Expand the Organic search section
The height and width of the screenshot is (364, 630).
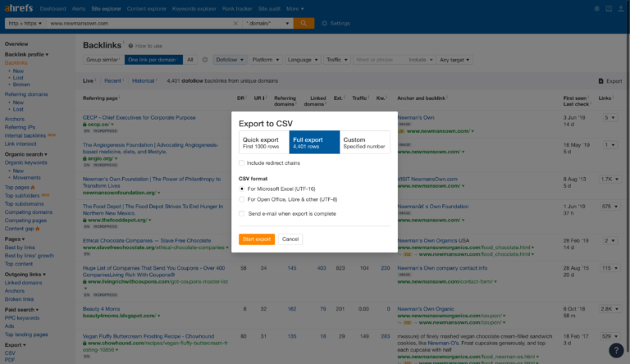[25, 154]
